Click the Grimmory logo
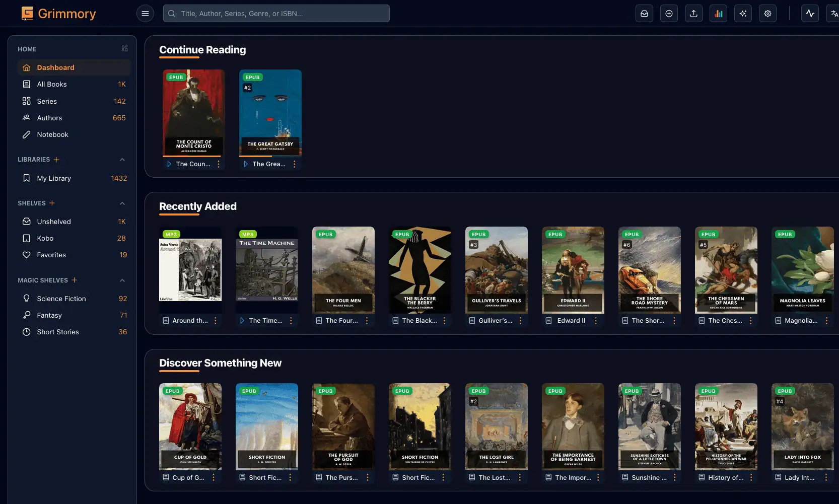The height and width of the screenshot is (504, 839). (58, 14)
